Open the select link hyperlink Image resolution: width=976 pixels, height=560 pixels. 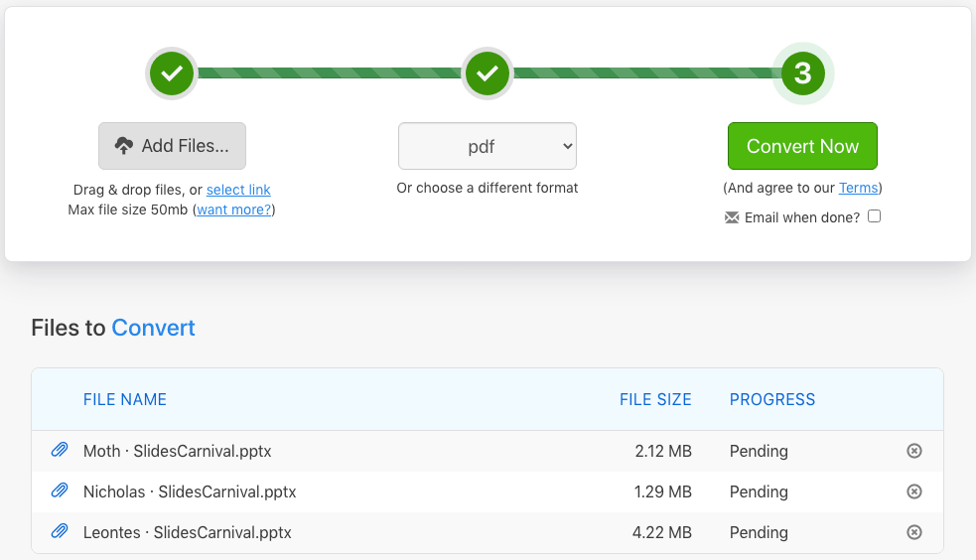coord(238,190)
